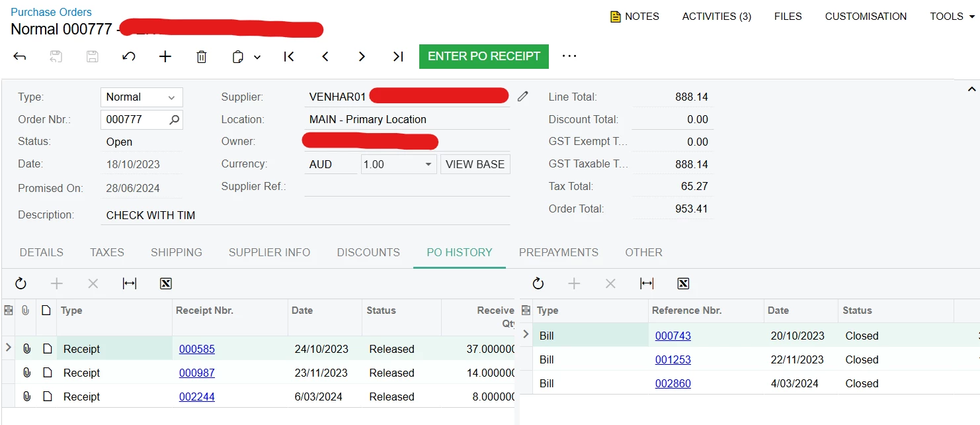Screen dimensions: 980x425
Task: Open ACTIVITIES (3)
Action: (717, 17)
